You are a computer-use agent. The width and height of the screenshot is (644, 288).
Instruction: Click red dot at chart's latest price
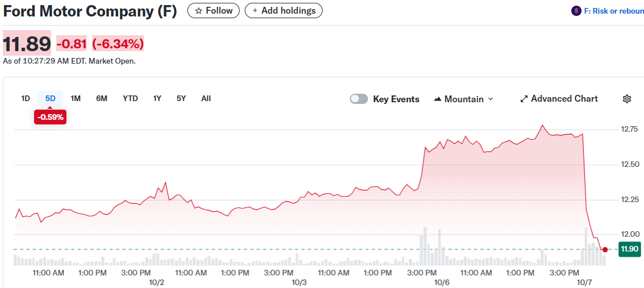click(605, 249)
